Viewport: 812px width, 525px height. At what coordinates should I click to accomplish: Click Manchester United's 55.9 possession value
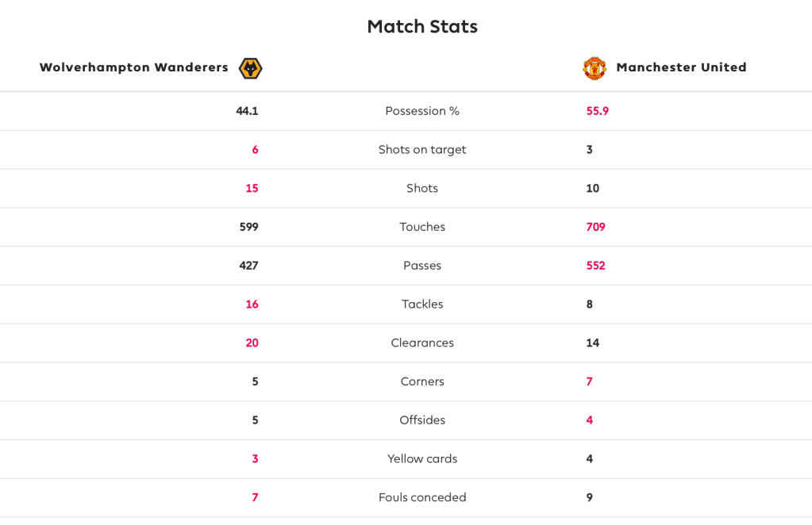pos(598,111)
